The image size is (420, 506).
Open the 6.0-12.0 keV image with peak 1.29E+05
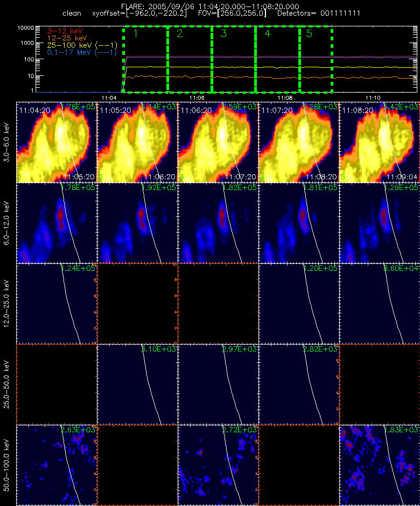[x=380, y=223]
